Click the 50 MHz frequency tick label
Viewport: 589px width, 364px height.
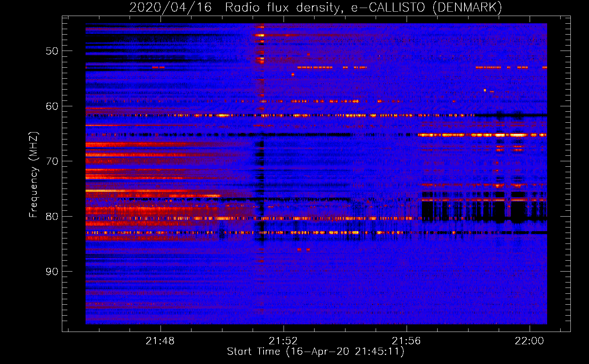tap(52, 51)
